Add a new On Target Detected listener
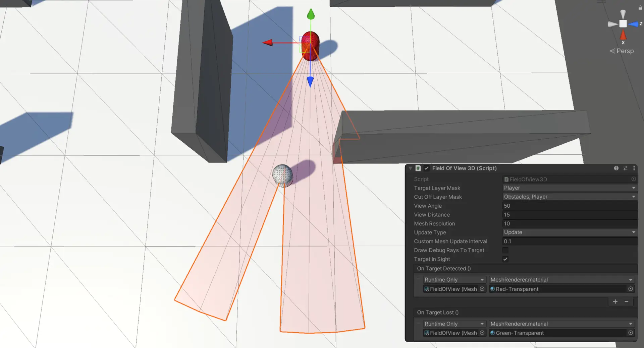This screenshot has height=348, width=644. (615, 301)
